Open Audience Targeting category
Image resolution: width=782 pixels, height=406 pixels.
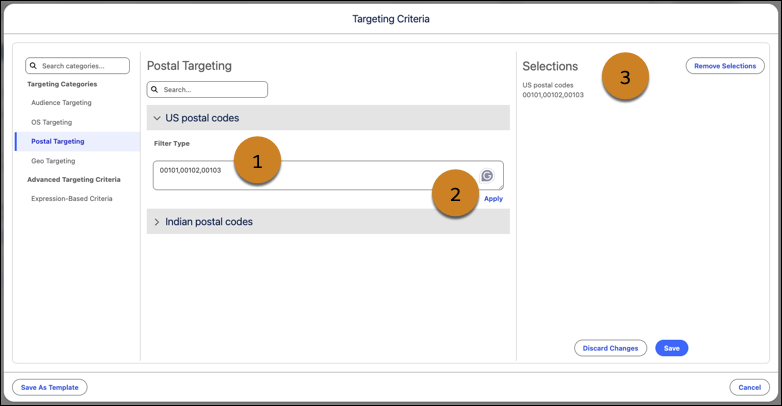coord(61,103)
